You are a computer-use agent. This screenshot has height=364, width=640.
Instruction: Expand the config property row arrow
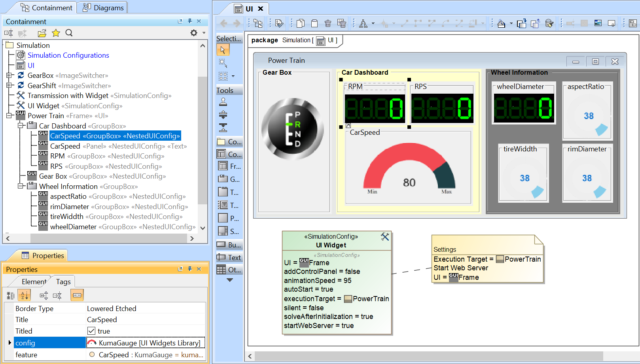[10, 343]
